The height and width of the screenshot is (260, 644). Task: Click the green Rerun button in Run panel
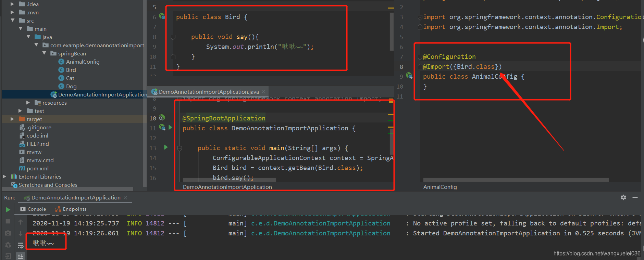click(x=8, y=210)
